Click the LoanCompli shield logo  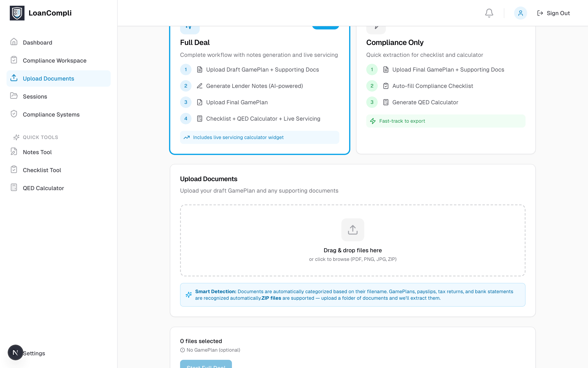pos(17,13)
